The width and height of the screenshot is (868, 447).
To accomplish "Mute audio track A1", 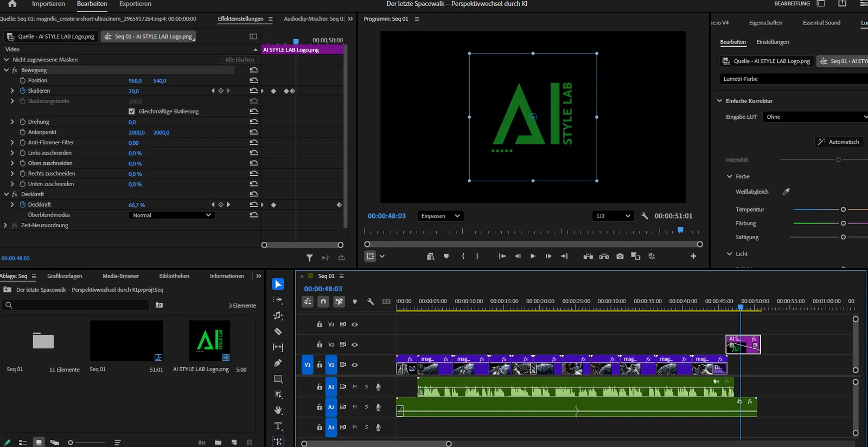I will coord(355,387).
